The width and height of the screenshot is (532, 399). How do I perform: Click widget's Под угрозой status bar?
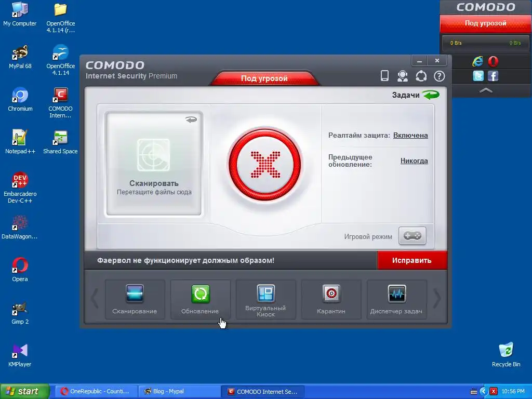486,23
